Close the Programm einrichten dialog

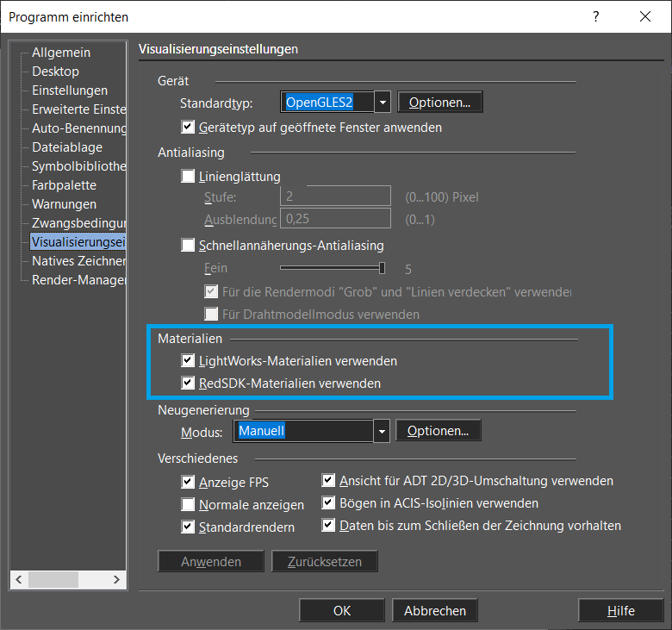645,16
